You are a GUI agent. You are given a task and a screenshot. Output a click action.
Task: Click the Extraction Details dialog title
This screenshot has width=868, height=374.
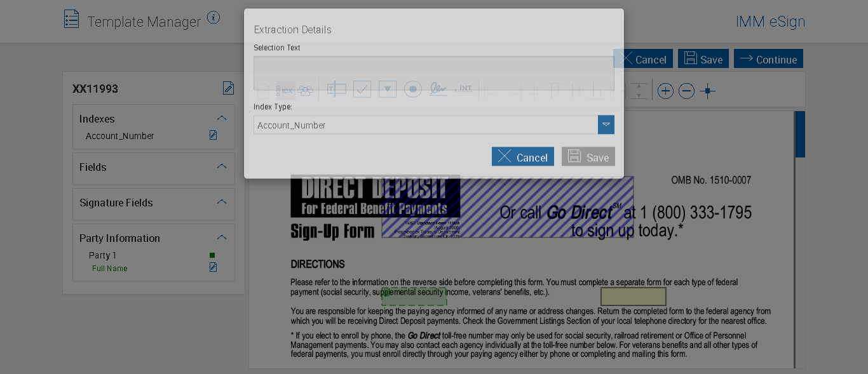(x=293, y=30)
